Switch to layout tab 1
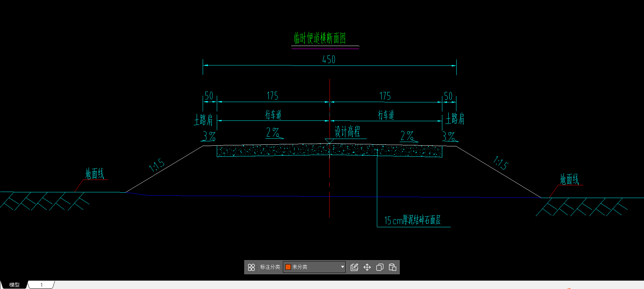This screenshot has width=644, height=289. click(42, 285)
